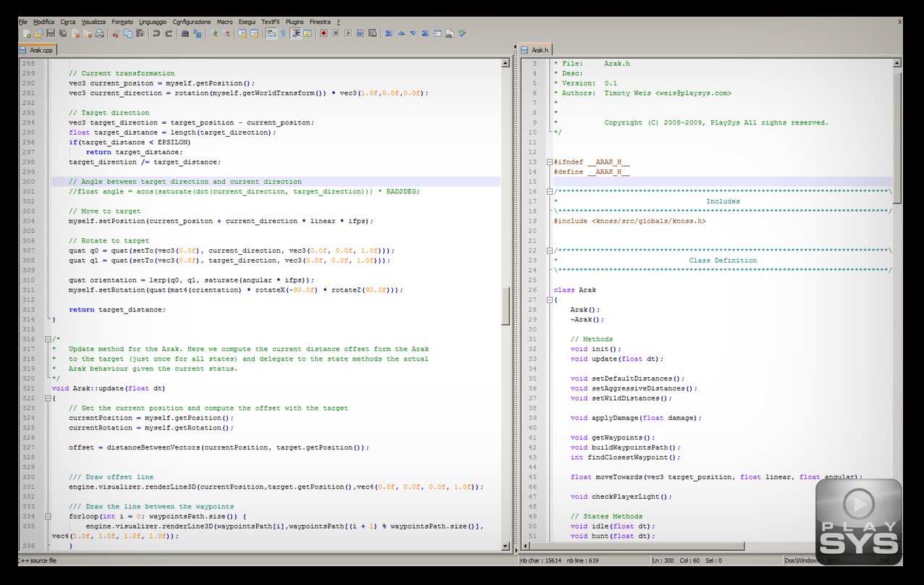924x585 pixels.
Task: Collapse the Arak::update body at line 322
Action: click(x=48, y=398)
